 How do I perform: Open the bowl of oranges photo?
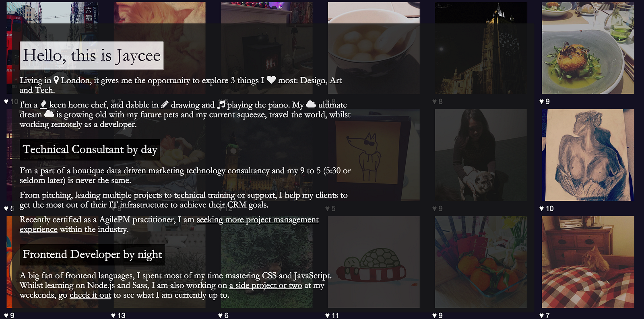(x=481, y=262)
